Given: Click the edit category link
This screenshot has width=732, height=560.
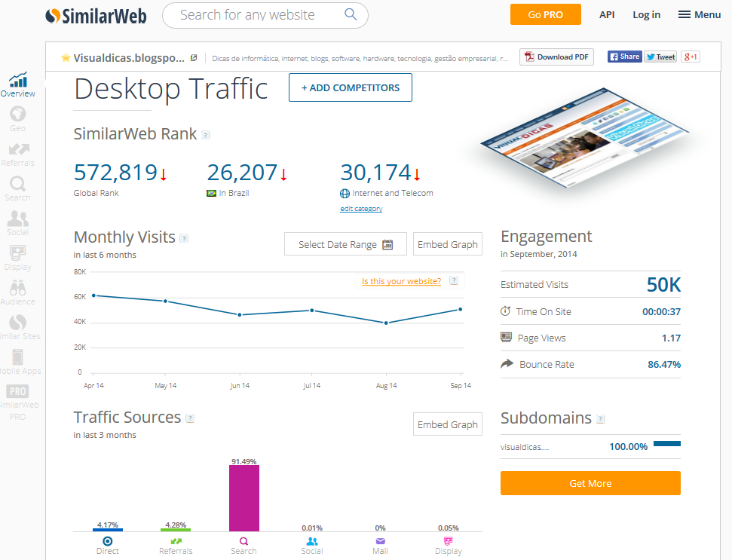Looking at the screenshot, I should click(361, 209).
